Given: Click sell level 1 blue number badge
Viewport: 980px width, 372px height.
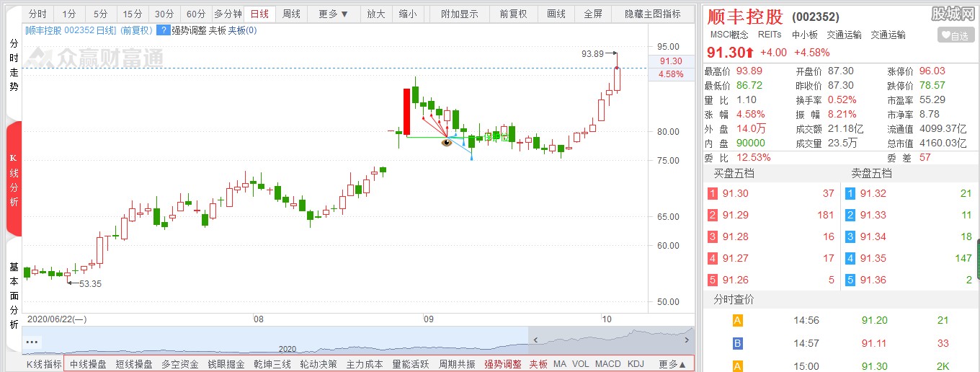Looking at the screenshot, I should (850, 193).
